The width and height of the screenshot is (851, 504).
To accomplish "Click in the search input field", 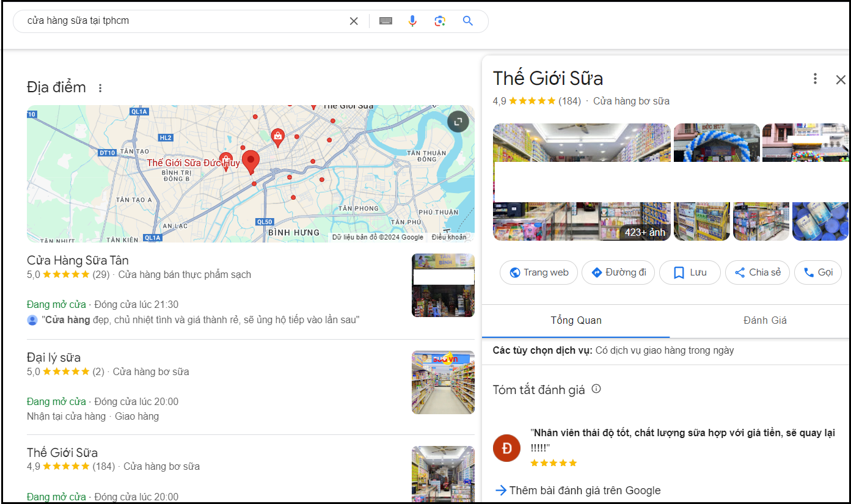I will pos(183,21).
